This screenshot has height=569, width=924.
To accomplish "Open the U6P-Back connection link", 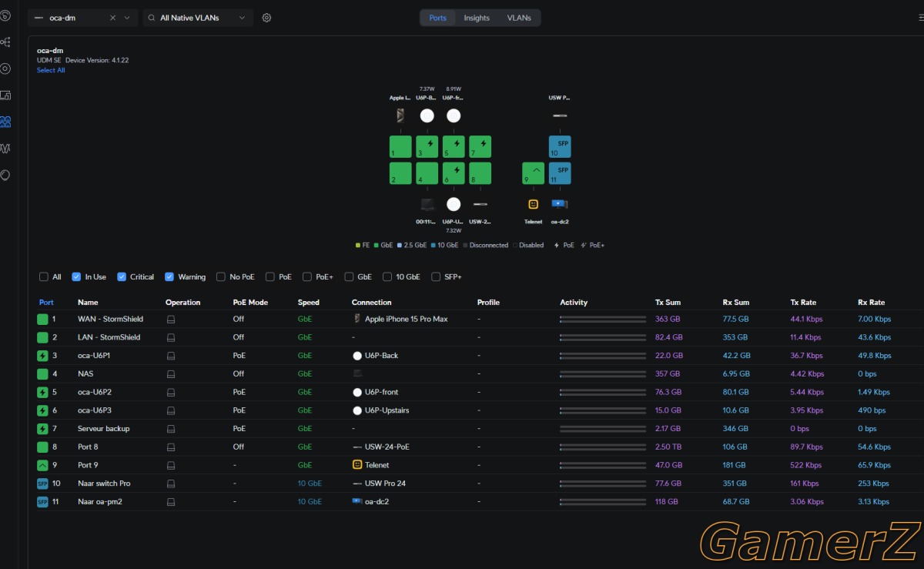I will point(381,356).
